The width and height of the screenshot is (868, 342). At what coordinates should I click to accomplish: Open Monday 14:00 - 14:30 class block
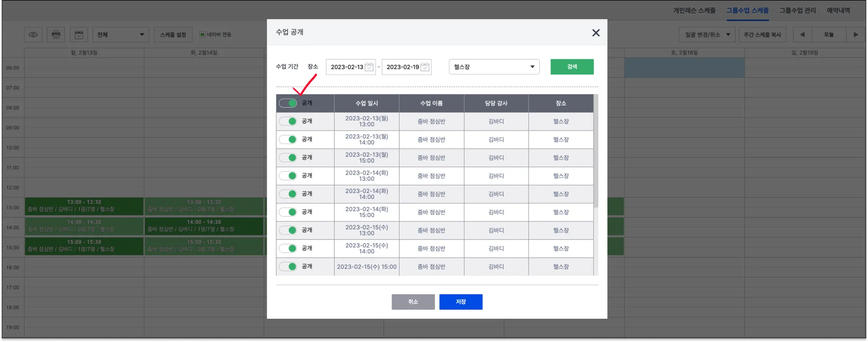(84, 226)
